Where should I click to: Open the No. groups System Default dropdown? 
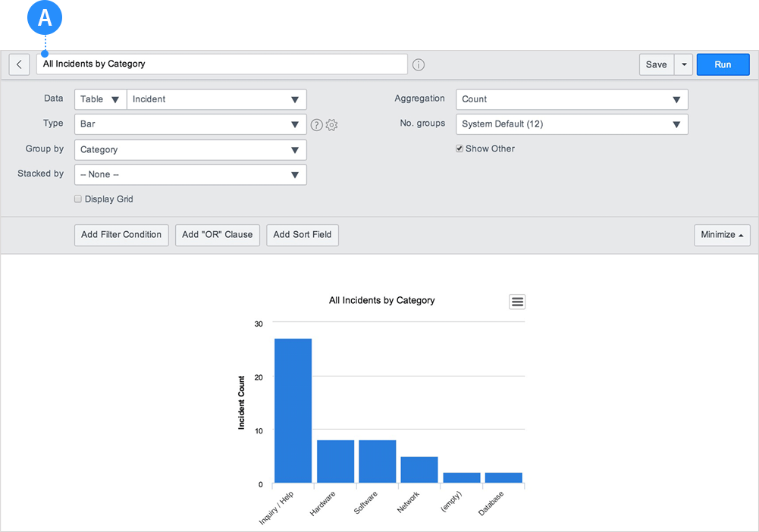pyautogui.click(x=571, y=124)
